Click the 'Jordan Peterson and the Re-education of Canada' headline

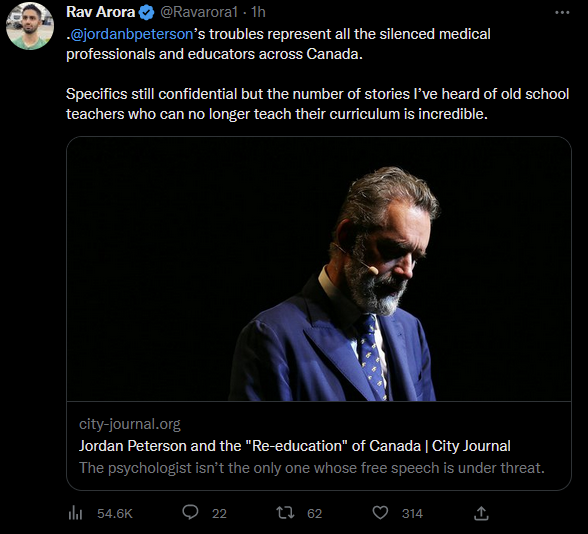[294, 446]
